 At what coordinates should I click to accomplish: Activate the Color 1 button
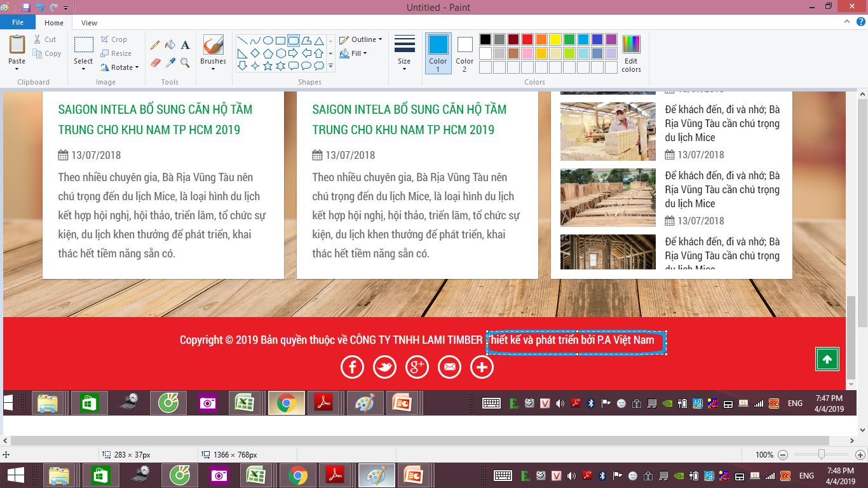(438, 53)
